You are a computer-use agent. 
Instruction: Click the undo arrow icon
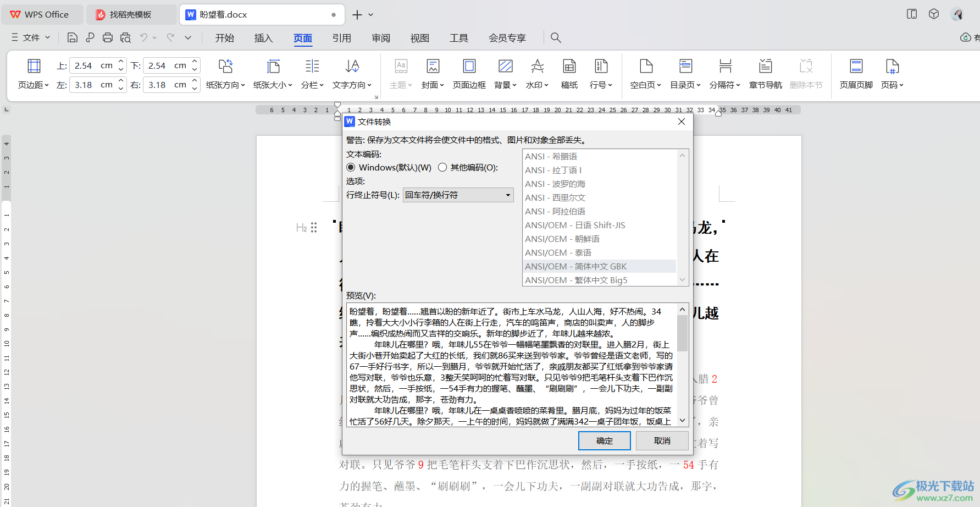144,37
